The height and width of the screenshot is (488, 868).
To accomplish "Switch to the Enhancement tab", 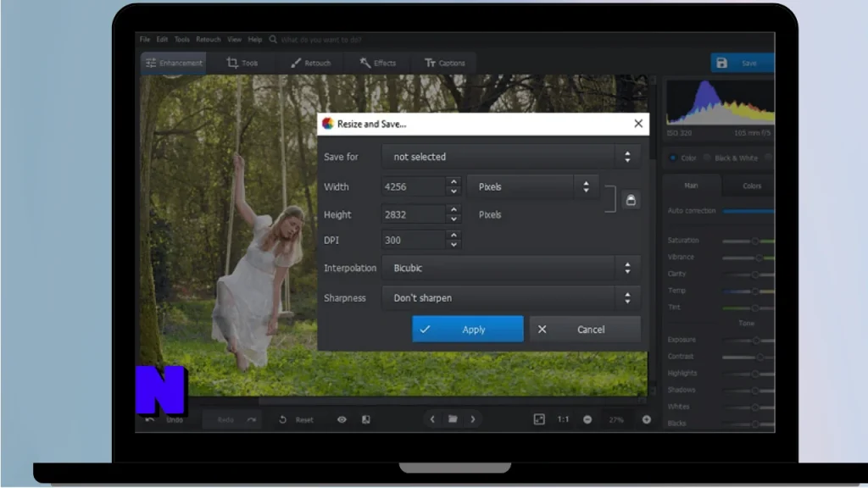I will point(173,63).
